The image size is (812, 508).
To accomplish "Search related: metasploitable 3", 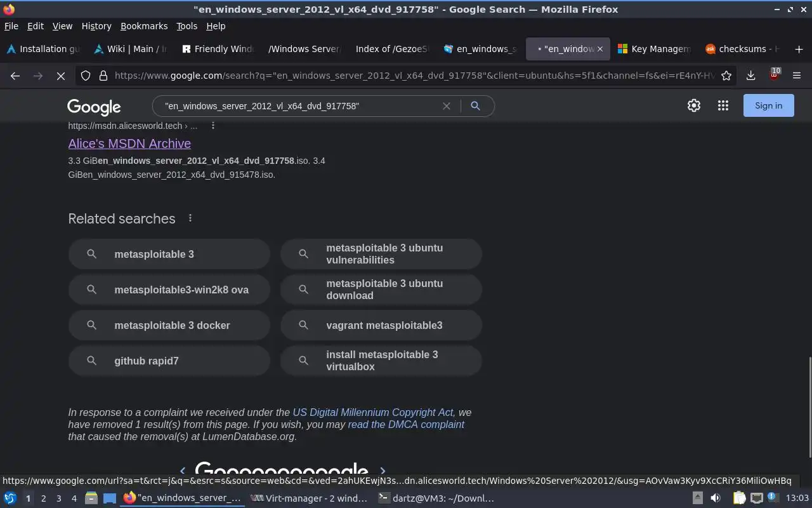I will point(169,254).
